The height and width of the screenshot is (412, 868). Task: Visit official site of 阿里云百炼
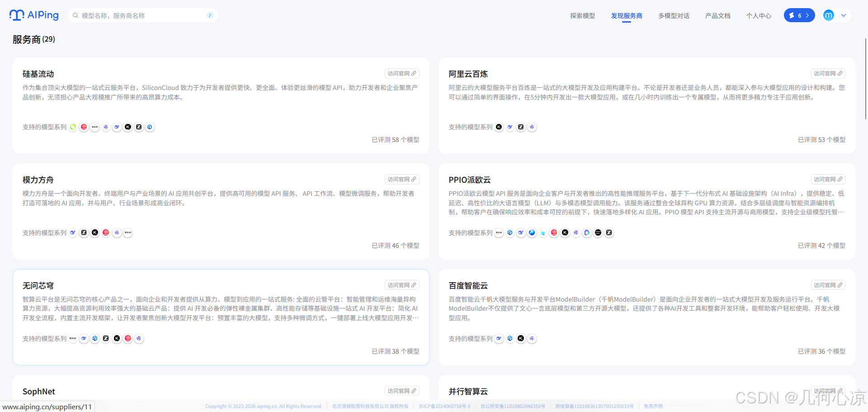click(x=828, y=74)
